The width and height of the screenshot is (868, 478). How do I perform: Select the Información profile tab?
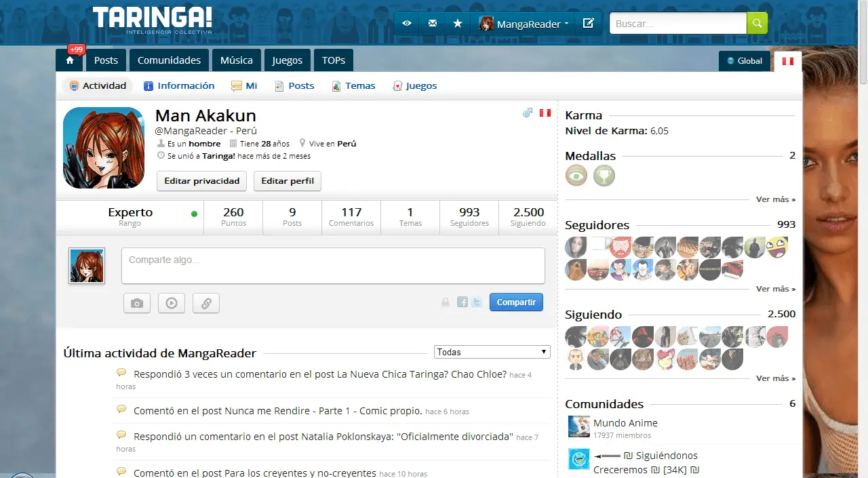(x=179, y=85)
